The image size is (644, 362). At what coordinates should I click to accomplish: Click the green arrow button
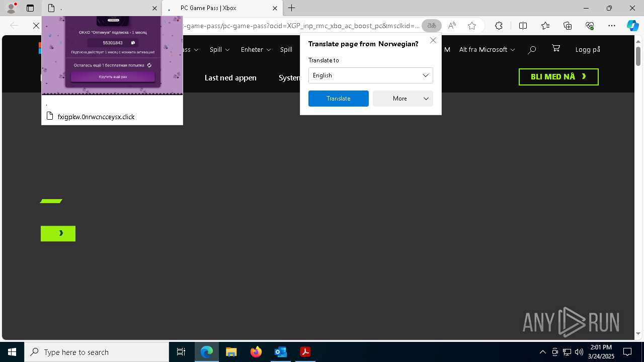(x=58, y=233)
